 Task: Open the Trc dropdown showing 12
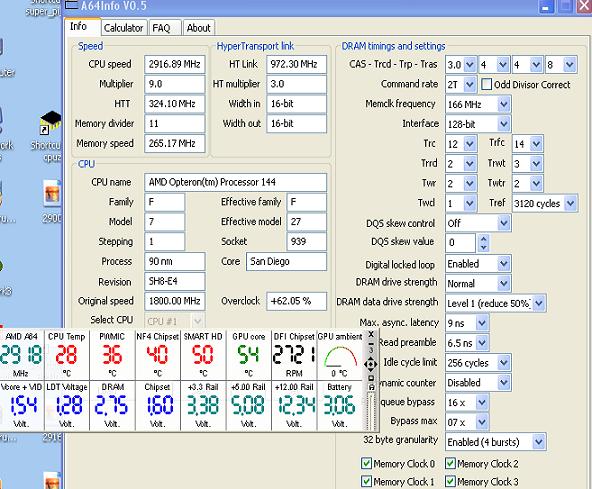pos(470,143)
